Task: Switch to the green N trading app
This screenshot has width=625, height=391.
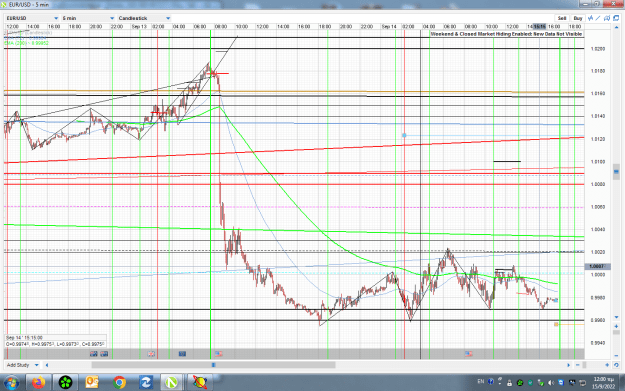Action: (172, 383)
